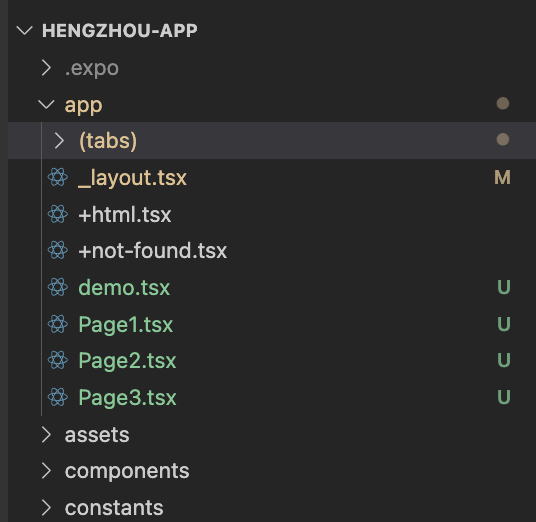Collapse the app folder chevron
The height and width of the screenshot is (522, 536).
pos(46,104)
